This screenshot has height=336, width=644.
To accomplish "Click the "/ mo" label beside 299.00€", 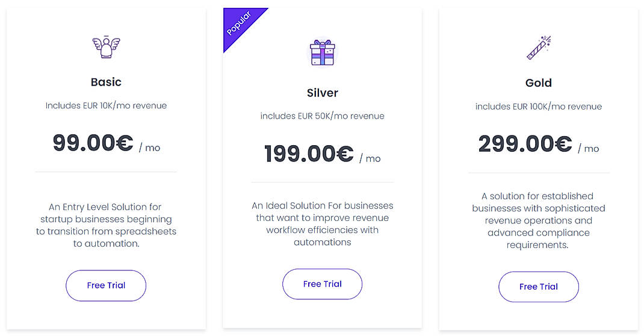I will point(589,149).
